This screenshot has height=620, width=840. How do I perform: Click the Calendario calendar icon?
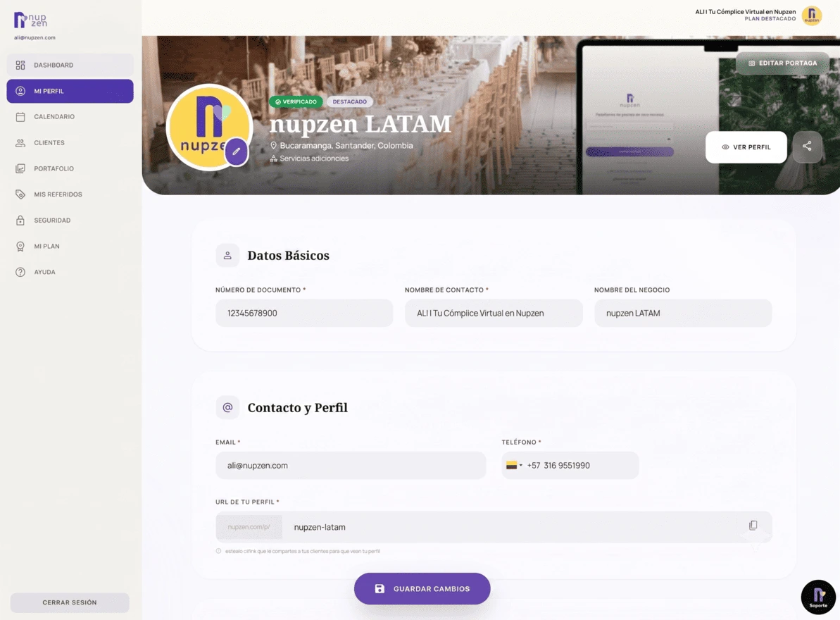point(20,117)
